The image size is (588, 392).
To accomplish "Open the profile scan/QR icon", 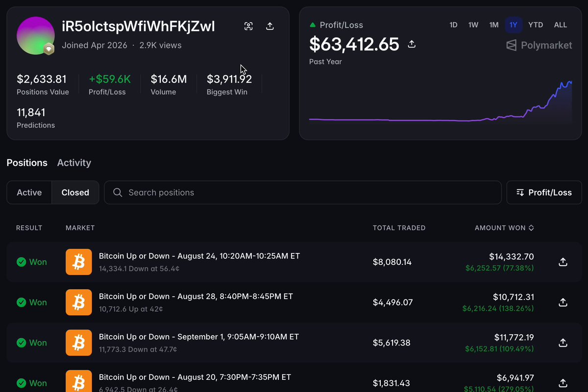I will coord(248,26).
